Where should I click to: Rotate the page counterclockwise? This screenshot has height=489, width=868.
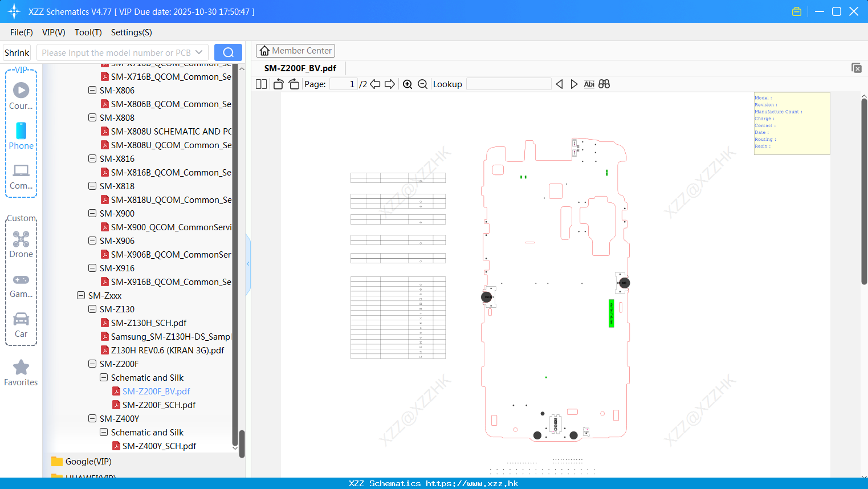(x=279, y=84)
